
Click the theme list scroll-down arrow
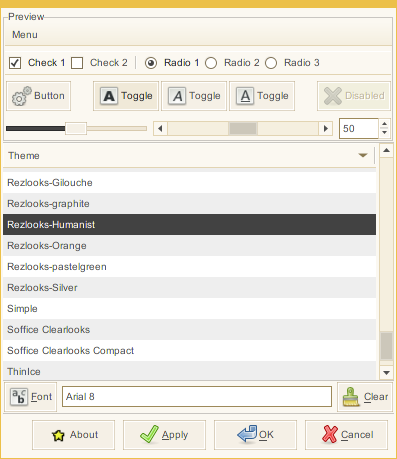tap(386, 373)
